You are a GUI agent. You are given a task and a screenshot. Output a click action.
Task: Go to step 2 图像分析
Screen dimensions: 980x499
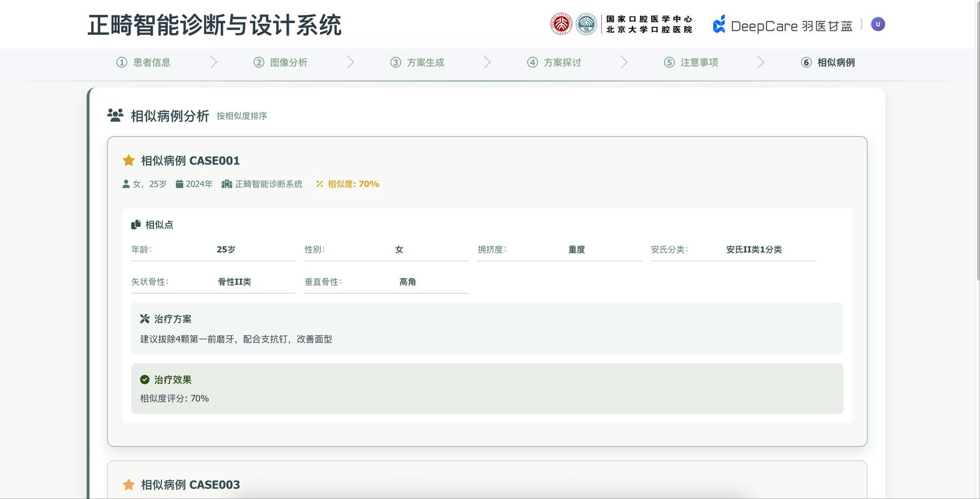click(280, 62)
